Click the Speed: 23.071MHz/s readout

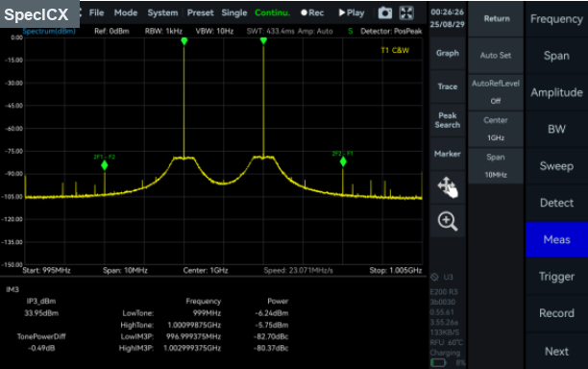pyautogui.click(x=298, y=270)
